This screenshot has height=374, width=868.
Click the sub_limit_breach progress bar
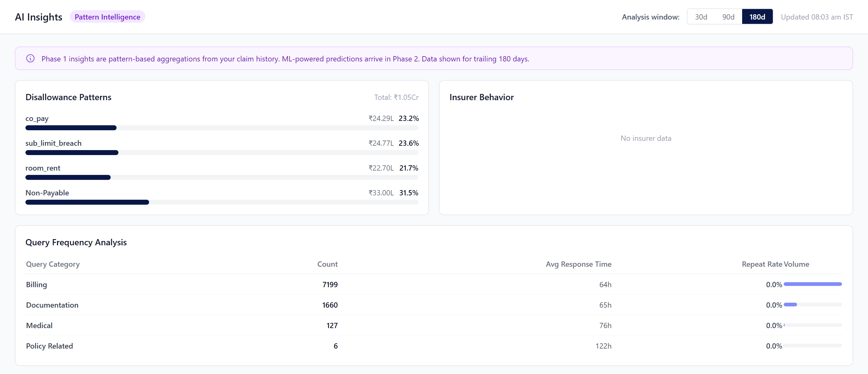click(x=222, y=153)
